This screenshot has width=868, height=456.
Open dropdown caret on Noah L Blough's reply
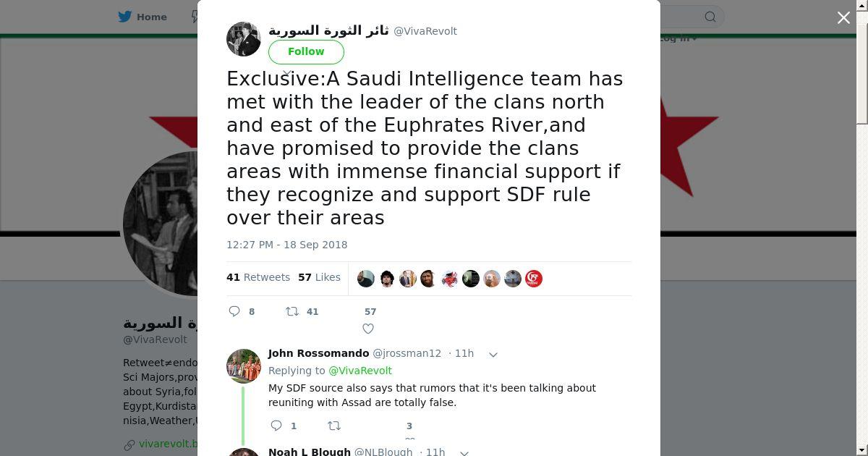coord(465,452)
